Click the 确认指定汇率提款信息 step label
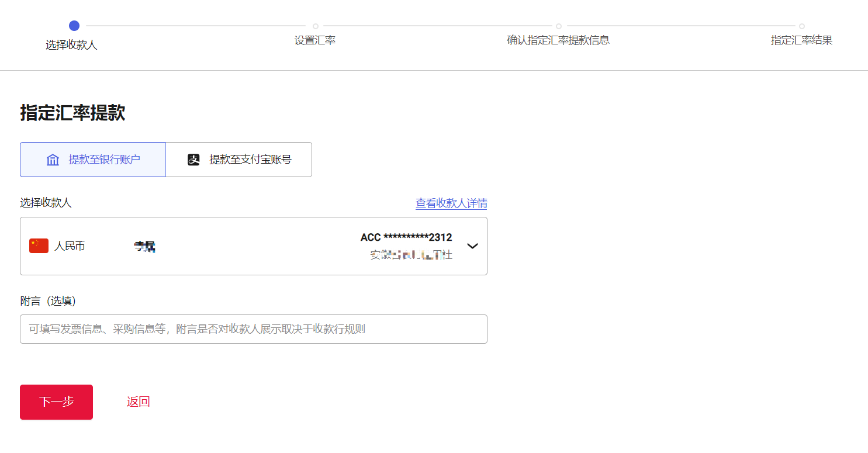Viewport: 868px width, 453px height. [558, 40]
